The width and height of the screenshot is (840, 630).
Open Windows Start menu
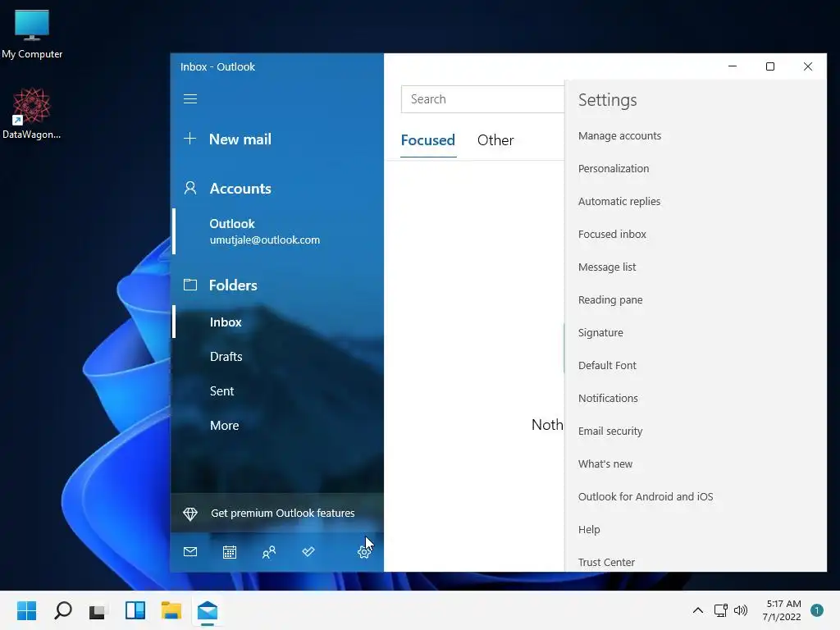[x=26, y=610]
